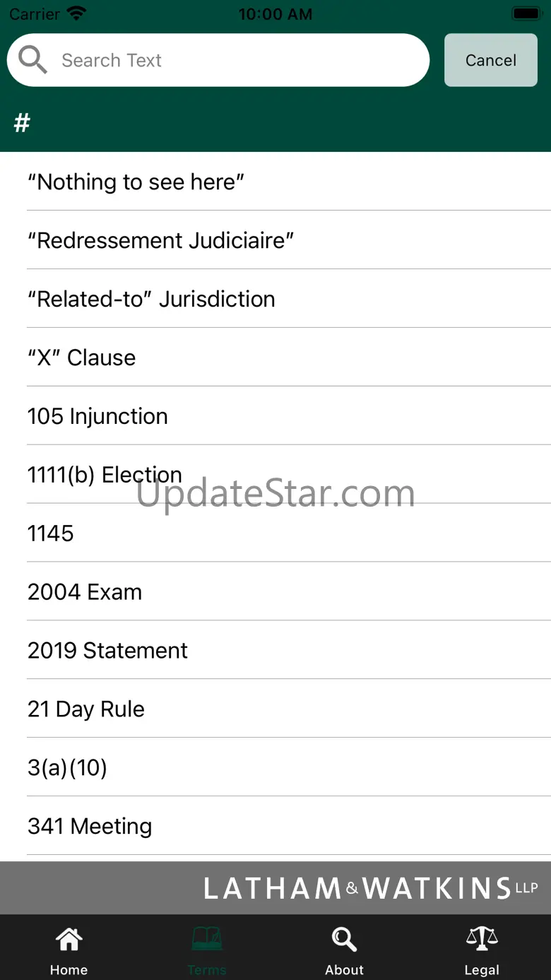Open the 3(a)(10) entry
The width and height of the screenshot is (551, 980).
[x=67, y=768]
